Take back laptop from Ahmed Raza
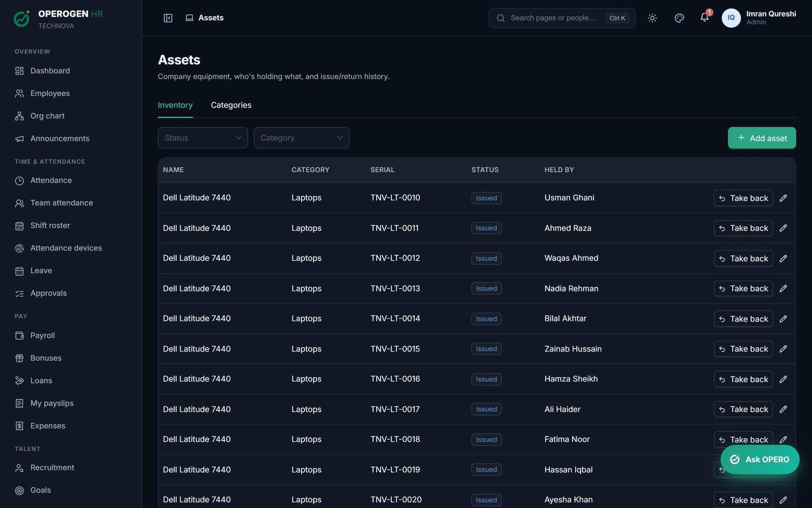Screen dimensions: 812x508 click(x=743, y=228)
